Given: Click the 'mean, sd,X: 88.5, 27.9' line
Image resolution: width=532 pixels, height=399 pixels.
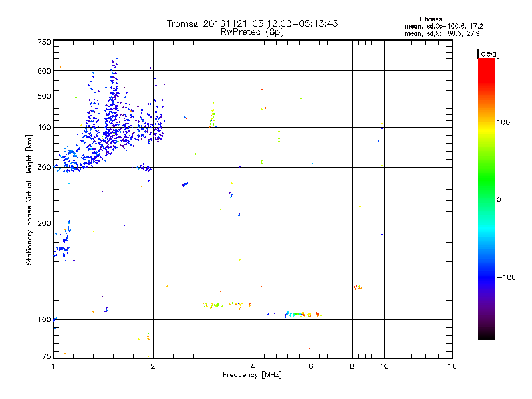Looking at the screenshot, I should (442, 33).
